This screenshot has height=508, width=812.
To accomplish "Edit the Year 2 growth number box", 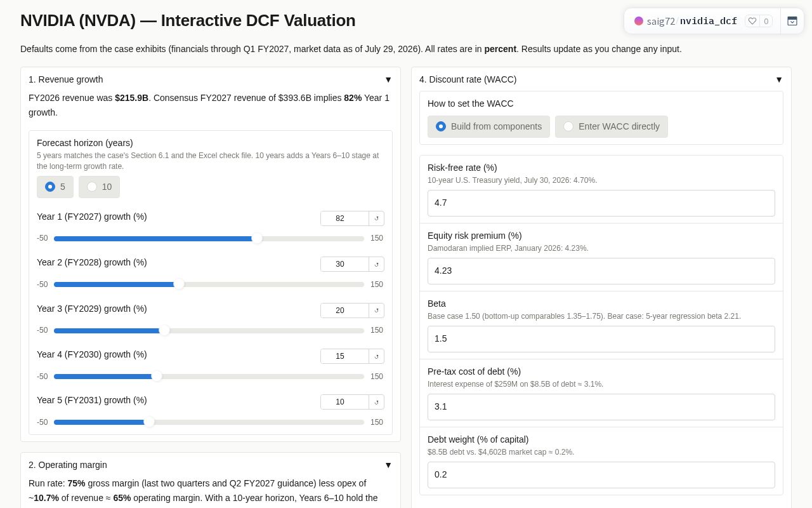I will coord(344,264).
